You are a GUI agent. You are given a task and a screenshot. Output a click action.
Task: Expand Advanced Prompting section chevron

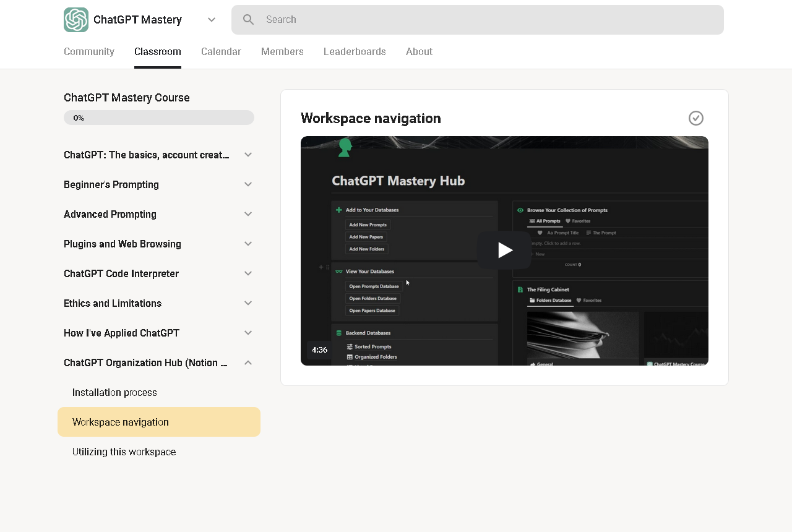(x=248, y=214)
